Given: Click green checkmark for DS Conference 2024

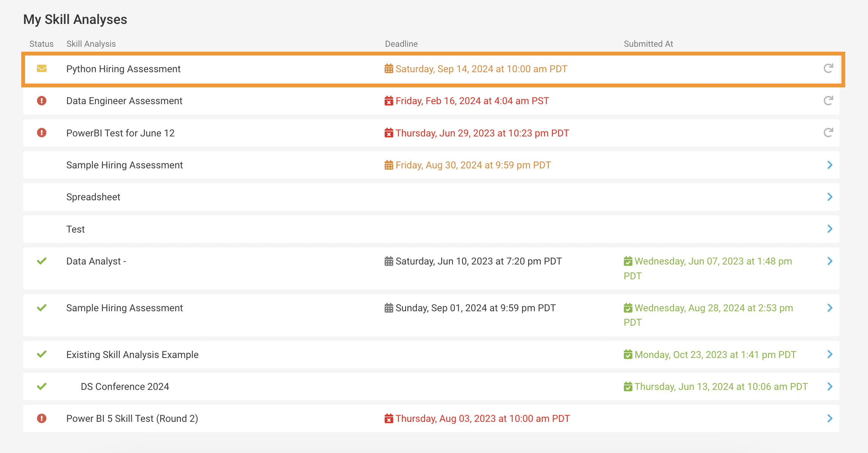Looking at the screenshot, I should 42,386.
